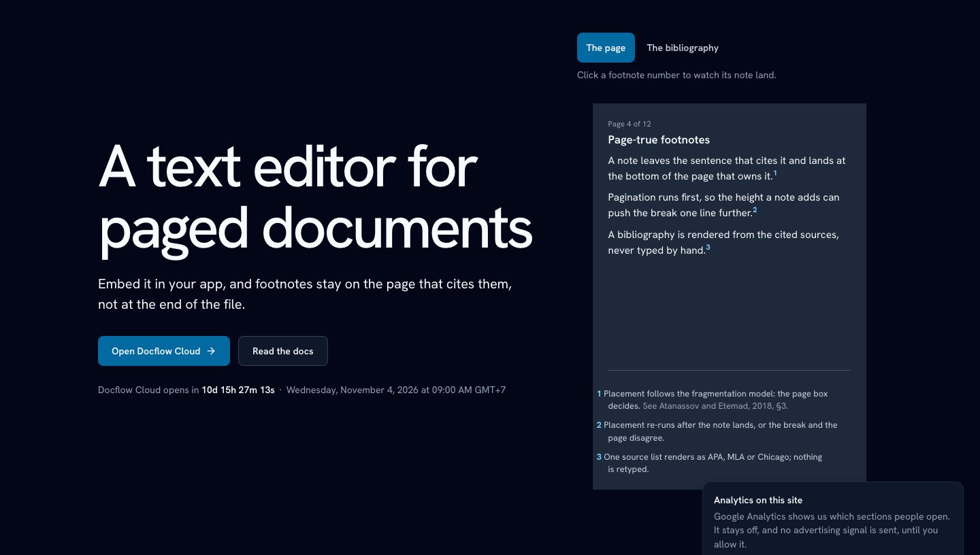This screenshot has width=980, height=555.
Task: Click the hint 'Click a footnote number to watch its note land.'
Action: pos(676,75)
